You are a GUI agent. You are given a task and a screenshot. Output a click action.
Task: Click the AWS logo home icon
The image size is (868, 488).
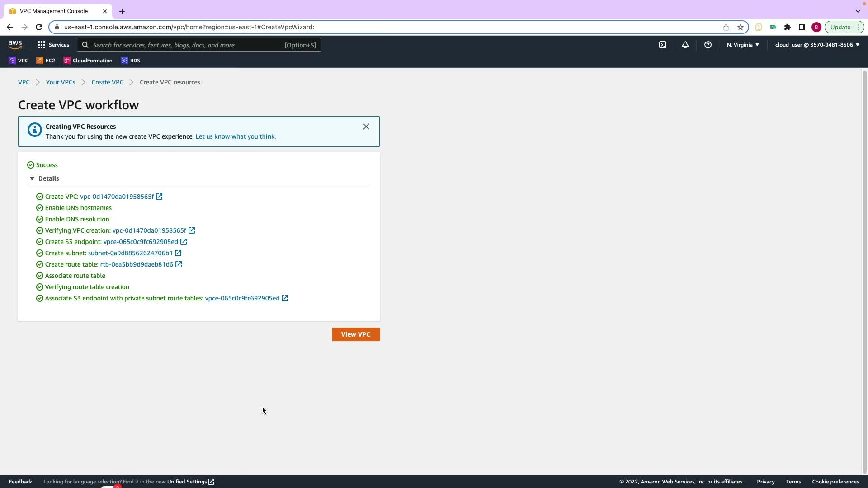[15, 45]
